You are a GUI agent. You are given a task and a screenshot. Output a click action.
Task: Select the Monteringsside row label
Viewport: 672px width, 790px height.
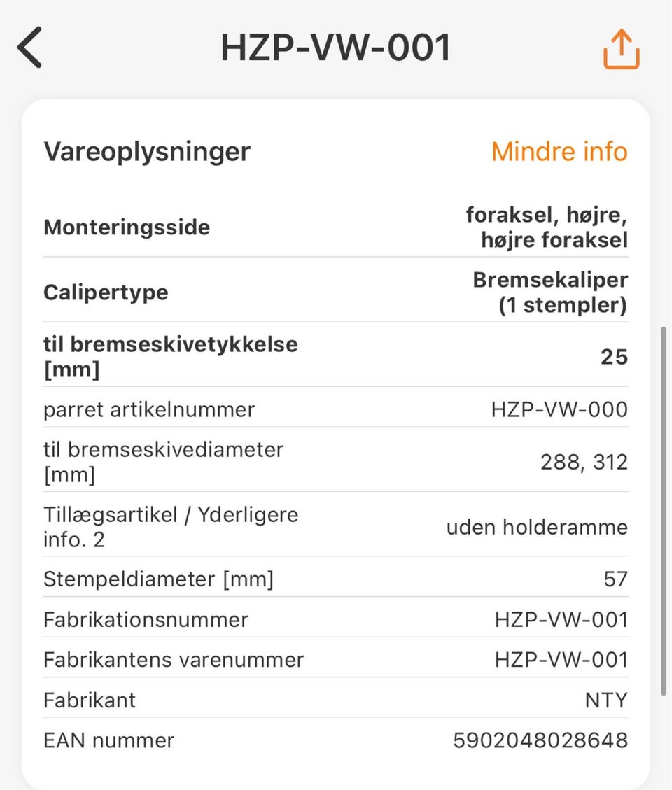127,227
